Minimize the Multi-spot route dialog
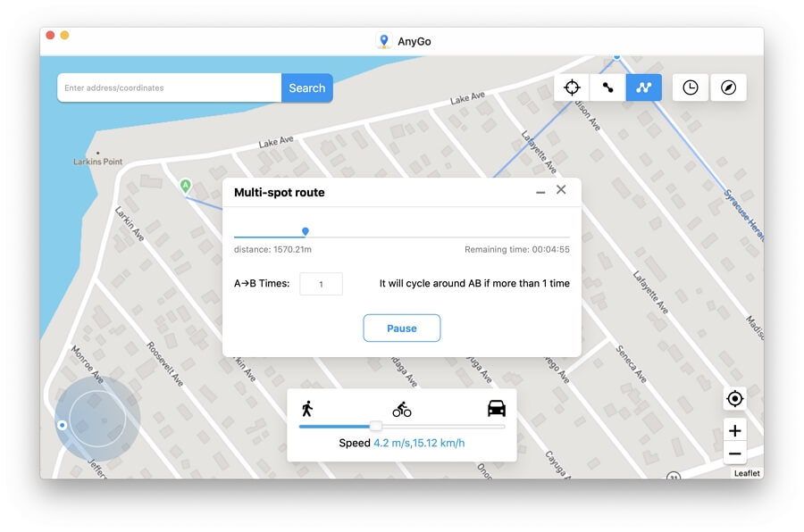Image resolution: width=804 pixels, height=532 pixels. (x=540, y=192)
